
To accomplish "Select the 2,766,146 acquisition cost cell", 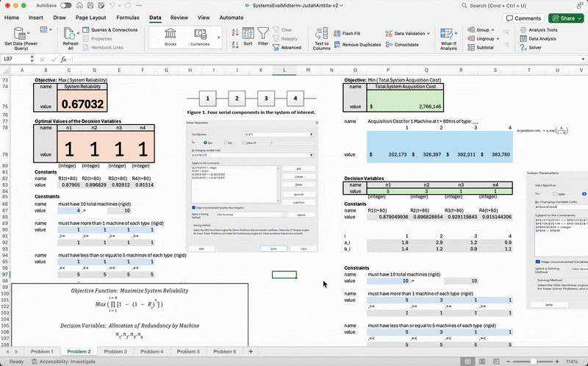I will pyautogui.click(x=405, y=101).
